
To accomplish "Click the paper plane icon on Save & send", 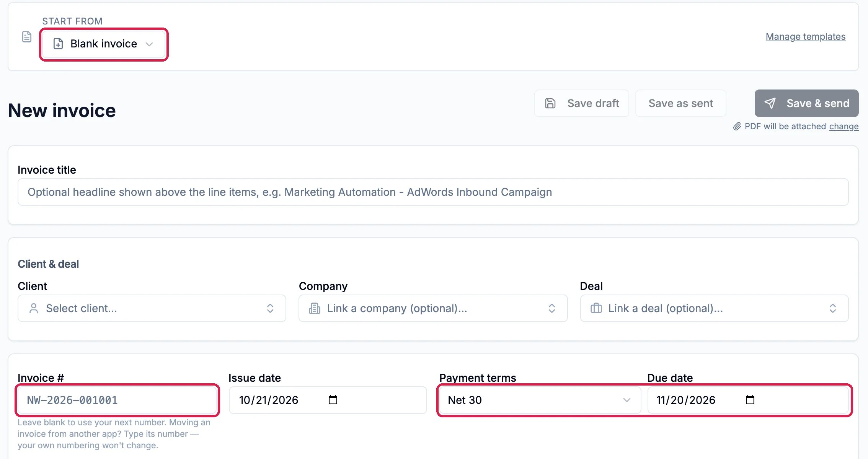I will click(x=770, y=103).
